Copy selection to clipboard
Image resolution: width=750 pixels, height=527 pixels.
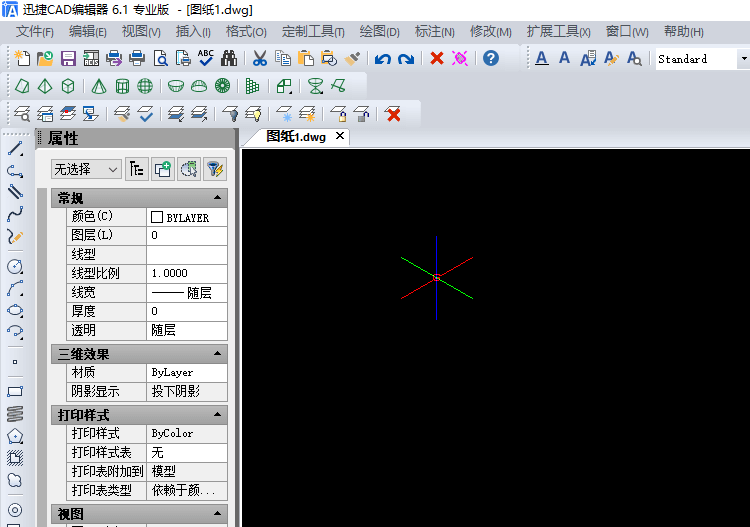(x=283, y=58)
